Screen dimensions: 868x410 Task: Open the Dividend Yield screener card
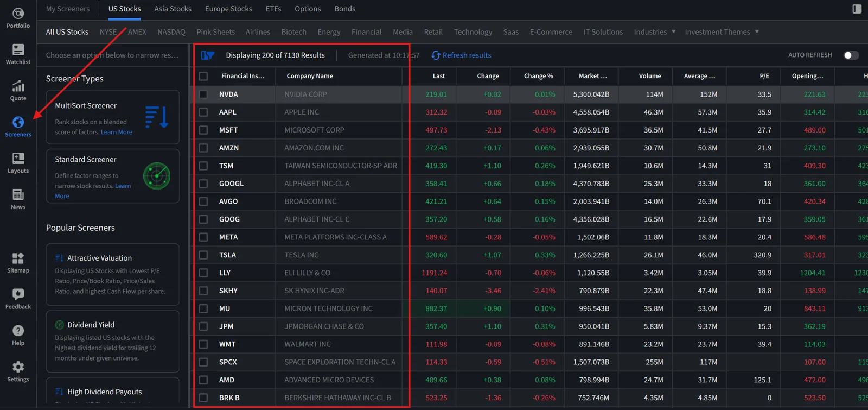click(113, 342)
